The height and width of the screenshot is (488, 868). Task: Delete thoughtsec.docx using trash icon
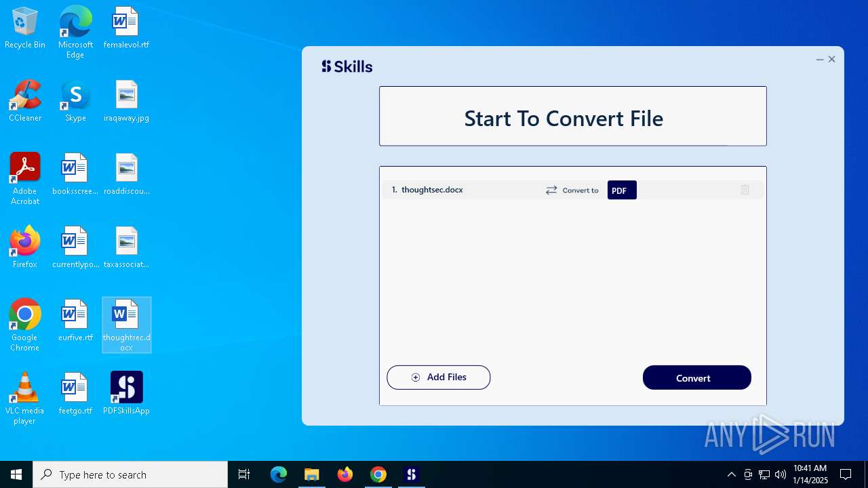pyautogui.click(x=745, y=190)
